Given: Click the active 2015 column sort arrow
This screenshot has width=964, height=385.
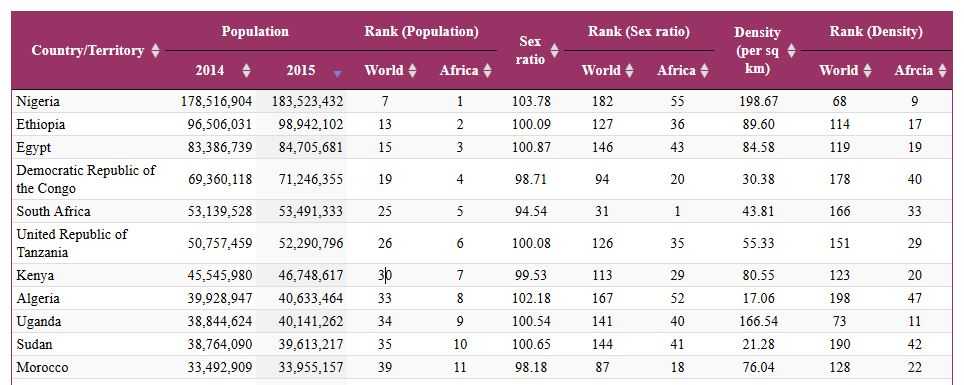Looking at the screenshot, I should tap(336, 73).
